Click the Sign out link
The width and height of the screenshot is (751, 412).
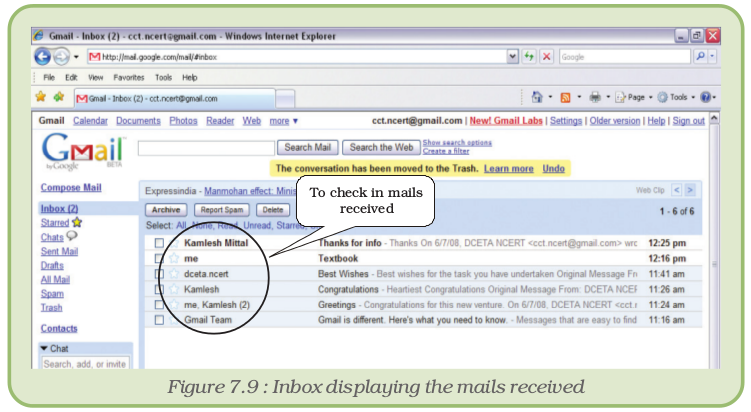(x=689, y=121)
